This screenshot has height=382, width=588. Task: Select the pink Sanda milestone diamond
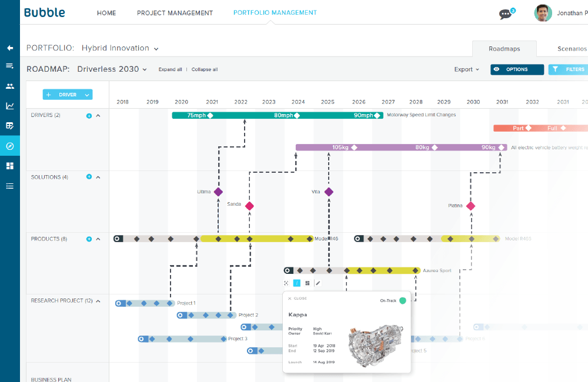point(249,206)
